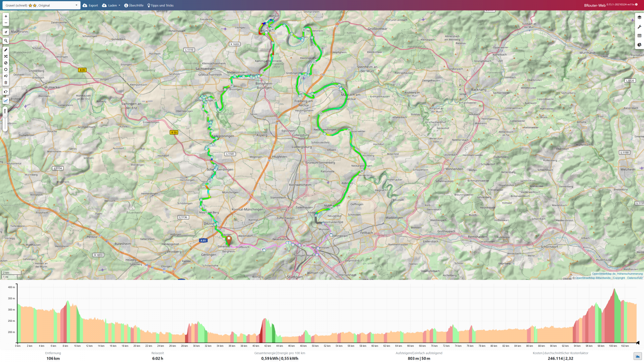644x362 pixels.
Task: Click the Export button
Action: click(x=91, y=5)
